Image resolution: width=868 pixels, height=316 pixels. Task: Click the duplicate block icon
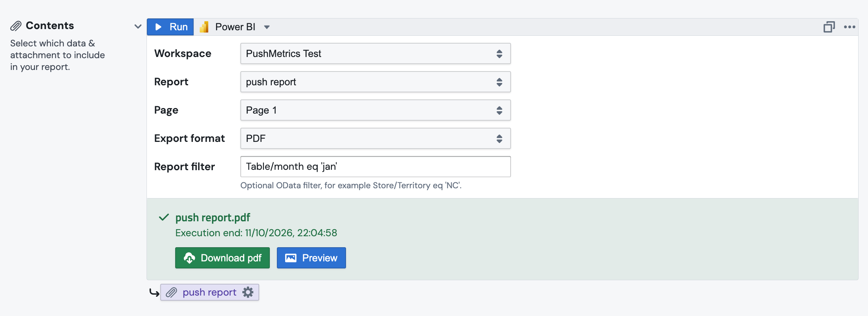click(829, 27)
